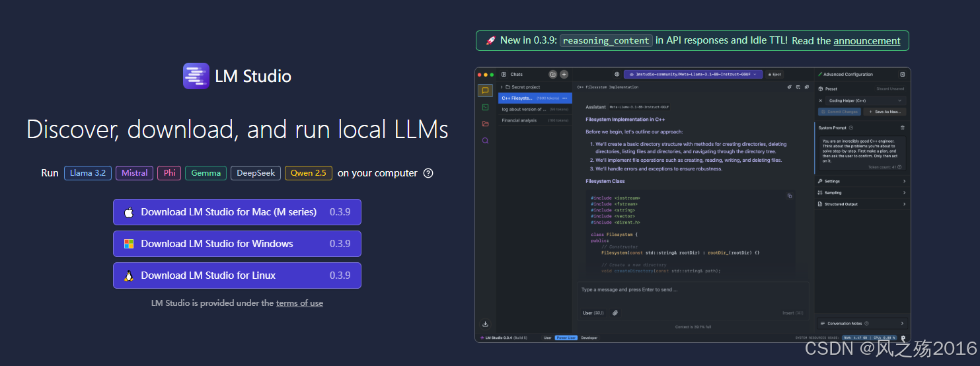Image resolution: width=980 pixels, height=366 pixels.
Task: Open the terms of use link
Action: (299, 303)
